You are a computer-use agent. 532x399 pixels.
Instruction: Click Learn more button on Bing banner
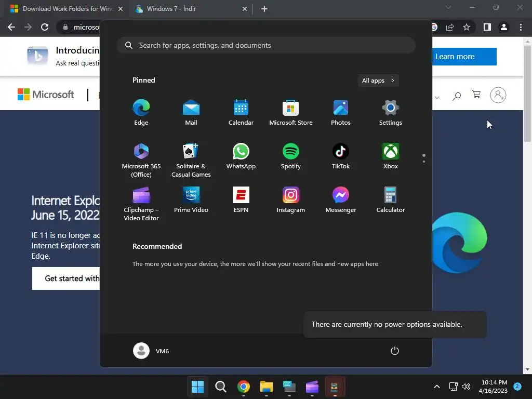point(455,57)
